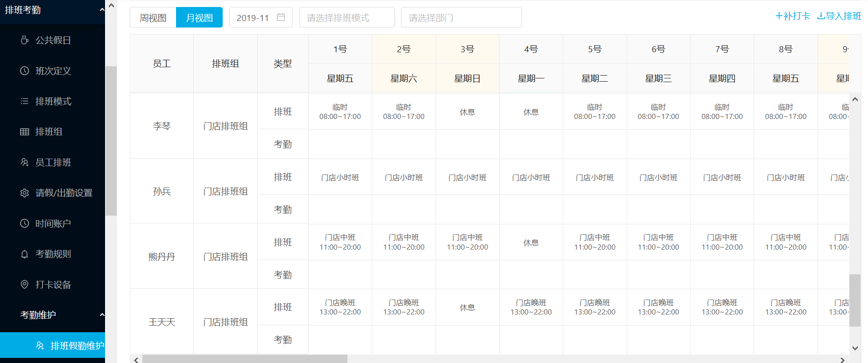The height and width of the screenshot is (363, 868).
Task: Collapse the 排班考勤 sidebar section
Action: [102, 10]
